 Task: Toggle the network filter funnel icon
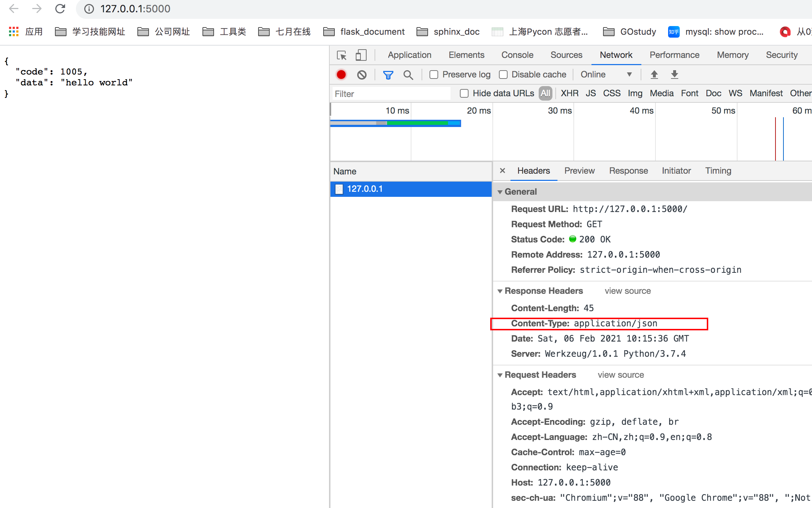point(388,75)
